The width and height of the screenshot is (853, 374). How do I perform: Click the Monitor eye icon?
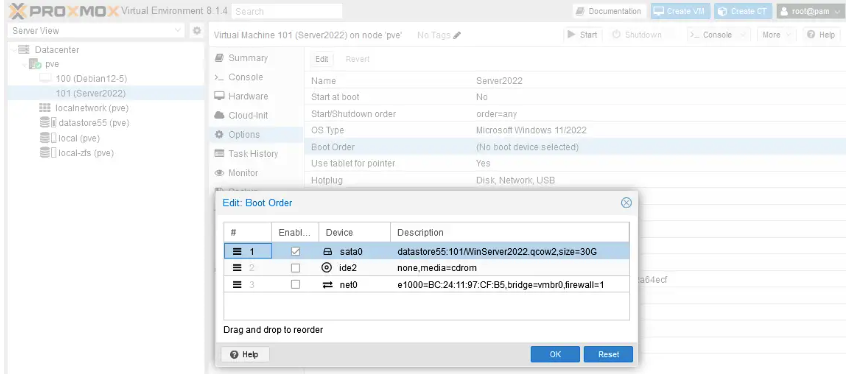click(219, 173)
